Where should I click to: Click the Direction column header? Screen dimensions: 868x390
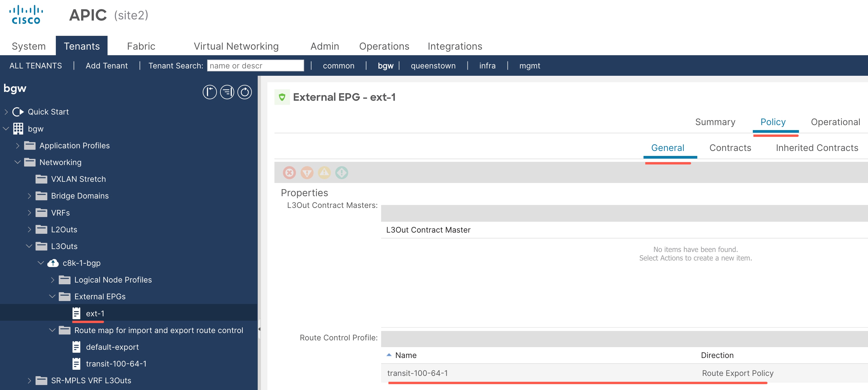[717, 355]
